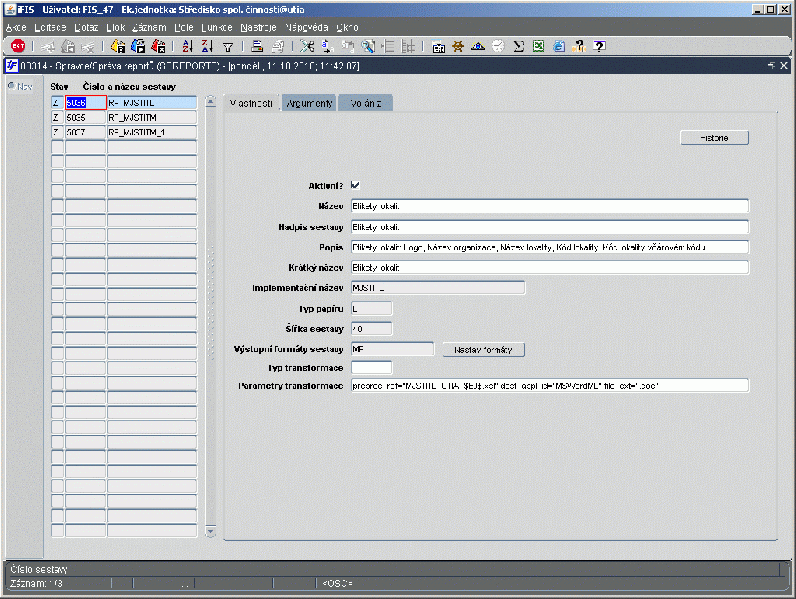Click the magnifier search icon
This screenshot has height=599, width=796.
point(368,46)
